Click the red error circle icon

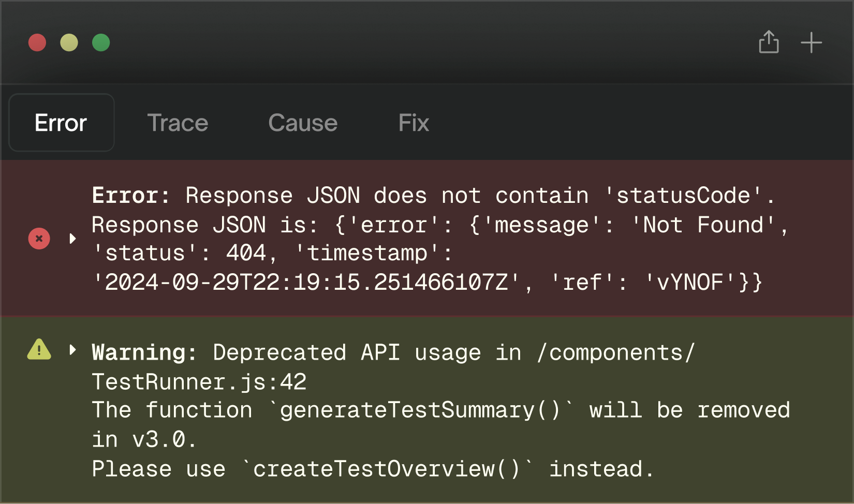(39, 239)
